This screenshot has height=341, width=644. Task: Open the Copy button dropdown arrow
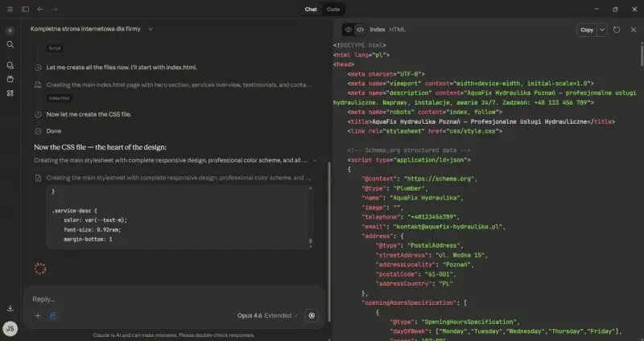tap(602, 30)
